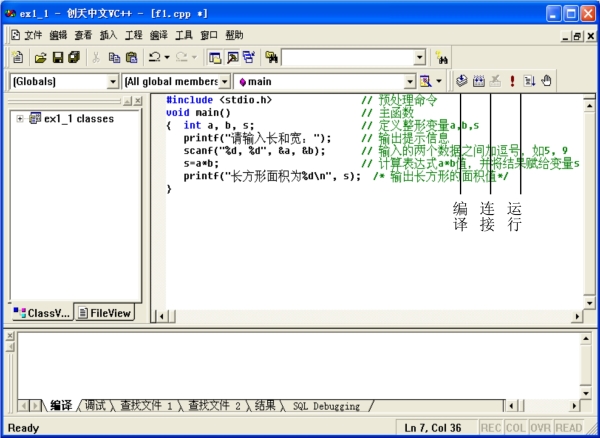600x438 pixels.
Task: Click the Copy icon
Action: pos(114,58)
